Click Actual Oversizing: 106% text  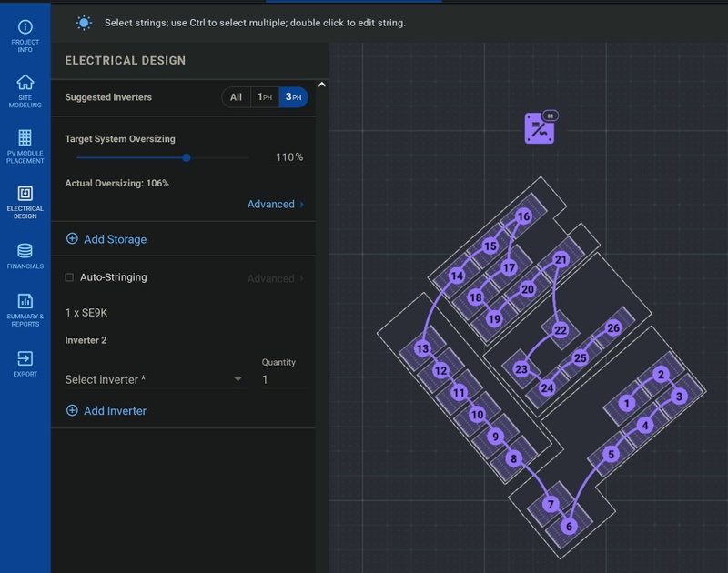tap(117, 183)
